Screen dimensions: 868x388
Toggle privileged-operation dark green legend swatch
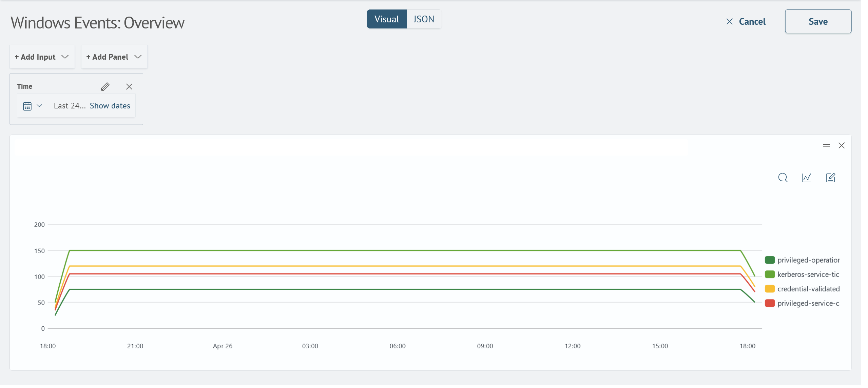770,260
